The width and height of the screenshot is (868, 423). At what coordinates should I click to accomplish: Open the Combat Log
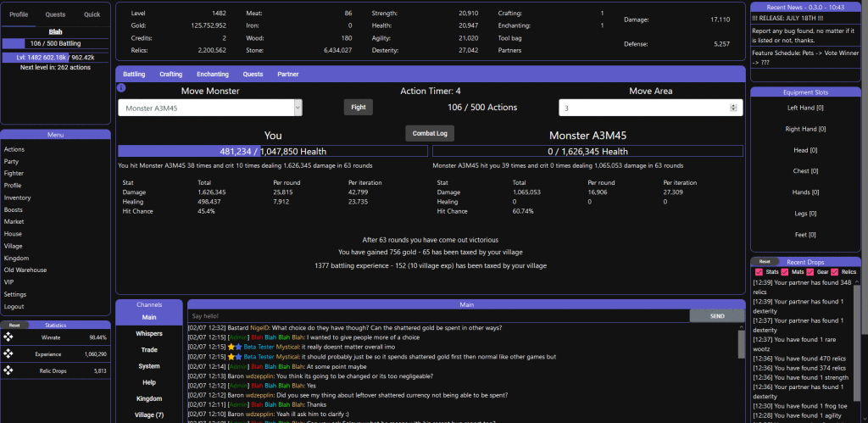430,133
